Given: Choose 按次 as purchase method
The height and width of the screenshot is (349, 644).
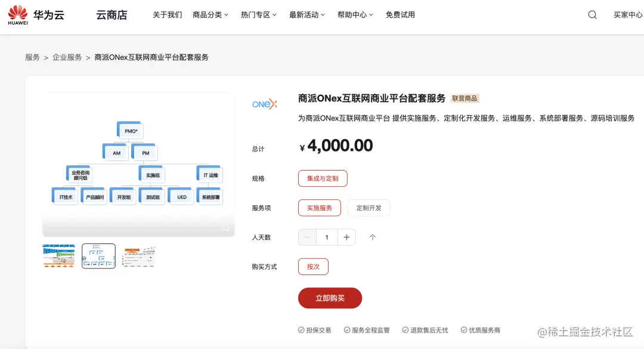Looking at the screenshot, I should [x=313, y=267].
